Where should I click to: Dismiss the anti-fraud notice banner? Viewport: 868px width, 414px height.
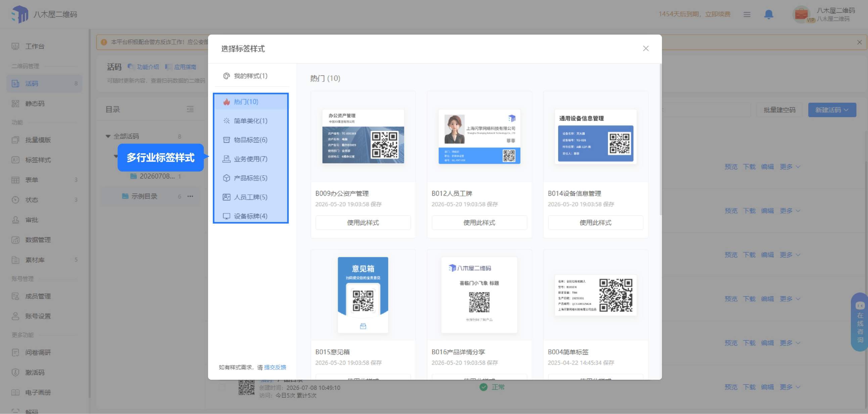click(859, 42)
